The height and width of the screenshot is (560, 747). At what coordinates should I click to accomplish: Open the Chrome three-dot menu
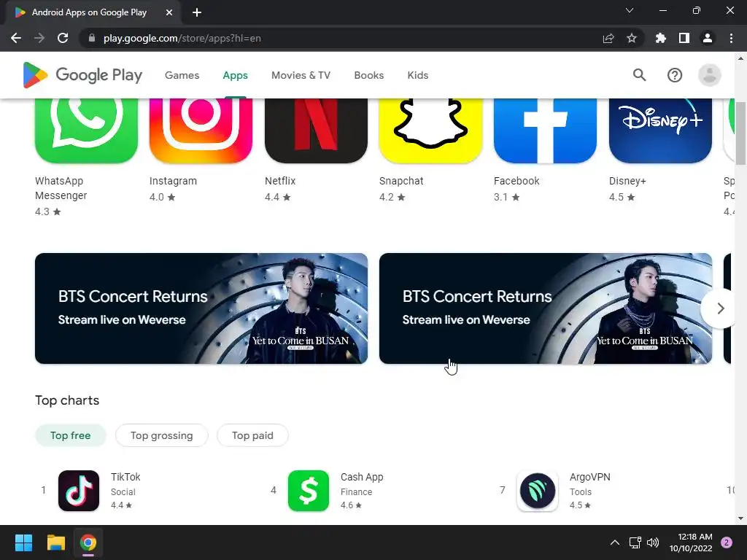pos(731,38)
